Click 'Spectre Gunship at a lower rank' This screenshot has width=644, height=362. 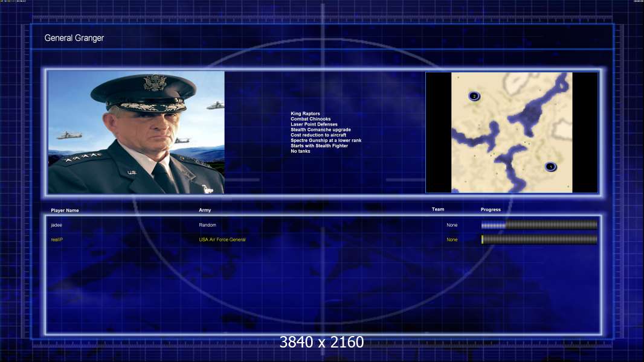pos(326,140)
